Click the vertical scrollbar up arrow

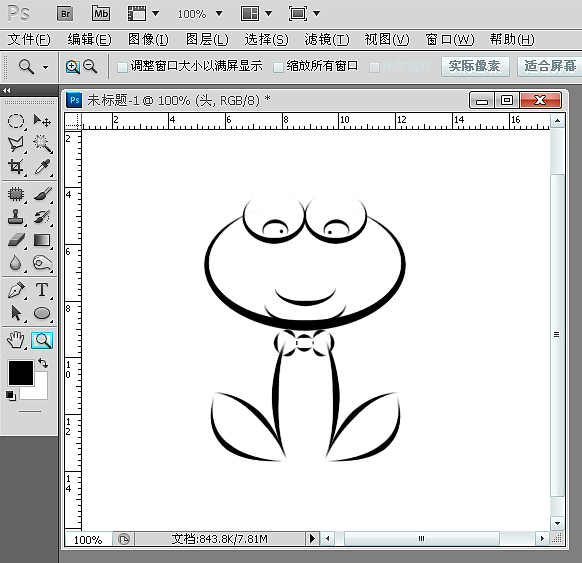(x=557, y=121)
